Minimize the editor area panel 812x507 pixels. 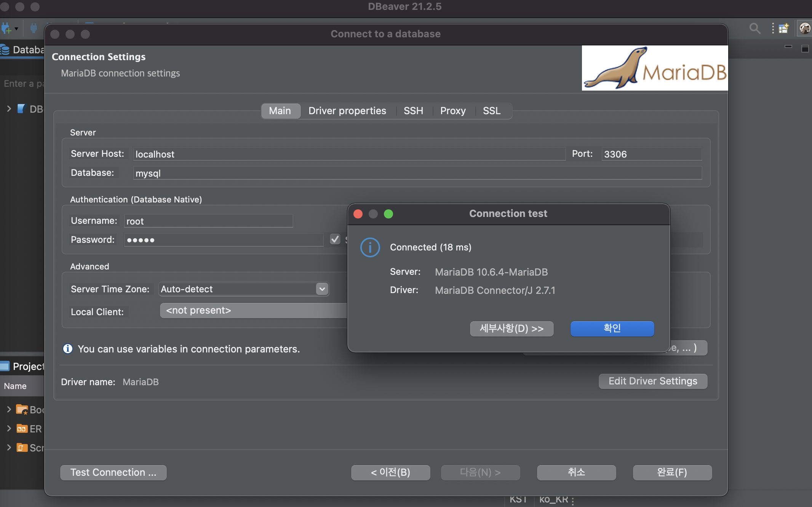tap(788, 47)
